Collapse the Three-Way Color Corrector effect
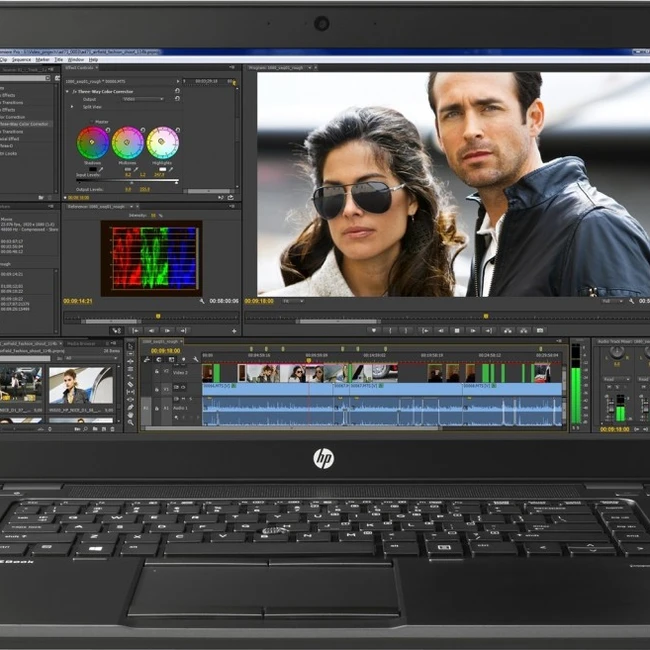The width and height of the screenshot is (650, 650). tap(67, 91)
